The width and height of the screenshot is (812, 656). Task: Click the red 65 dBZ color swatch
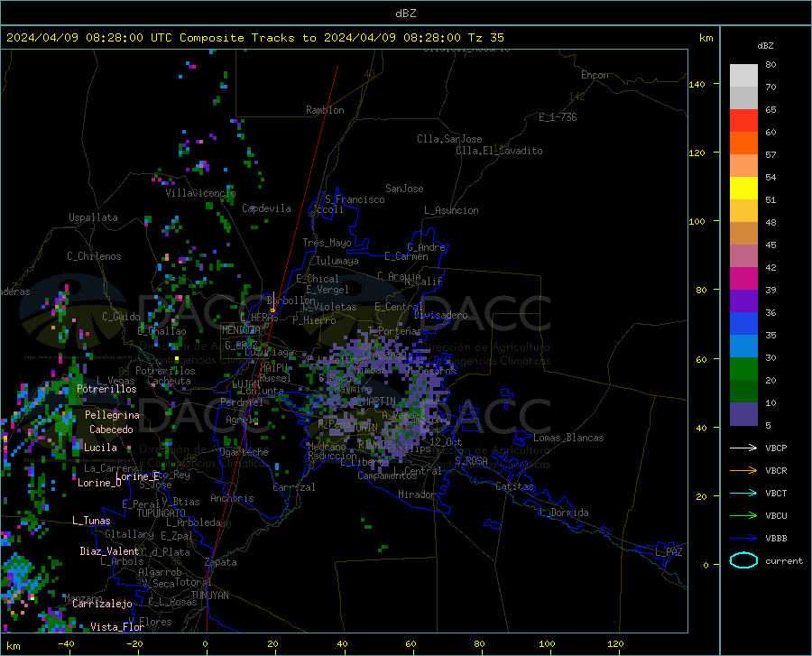point(743,121)
